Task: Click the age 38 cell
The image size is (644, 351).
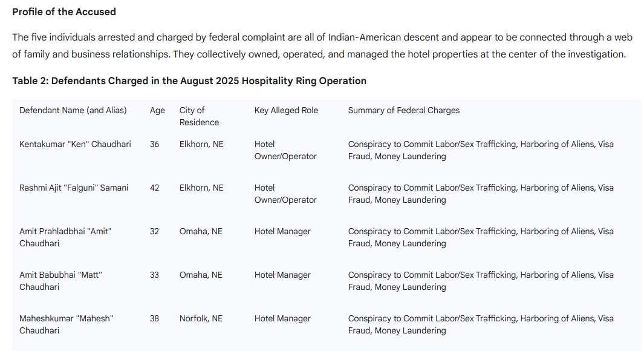Action: click(x=155, y=318)
